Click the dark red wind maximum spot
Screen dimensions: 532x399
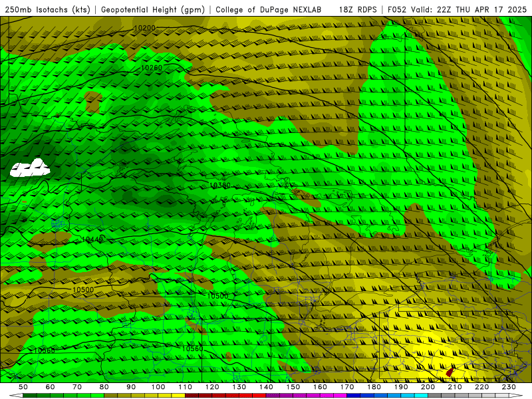450,372
